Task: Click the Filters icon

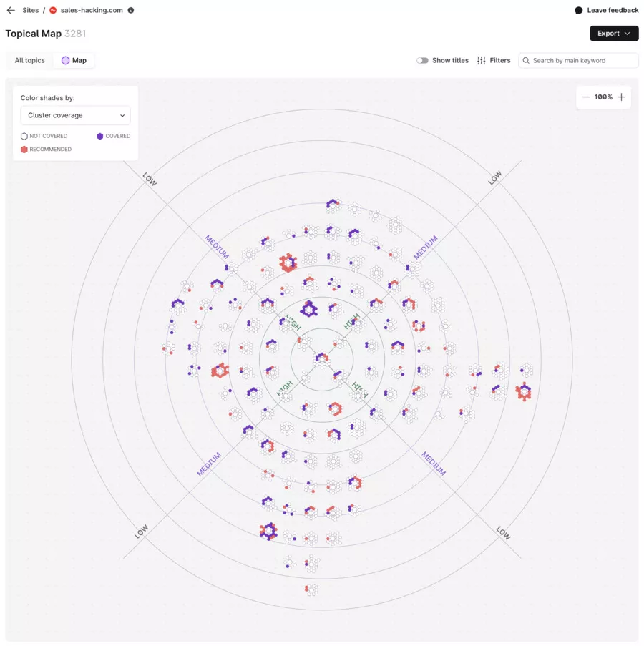Action: (x=481, y=60)
